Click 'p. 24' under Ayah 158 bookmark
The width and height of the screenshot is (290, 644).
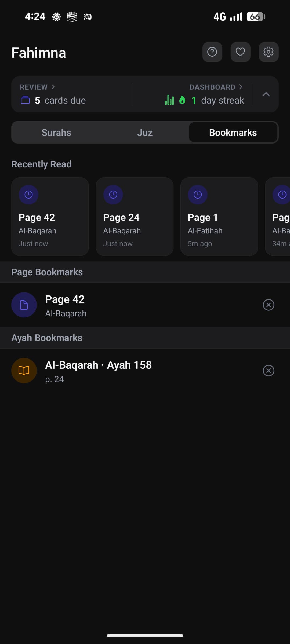tap(55, 379)
